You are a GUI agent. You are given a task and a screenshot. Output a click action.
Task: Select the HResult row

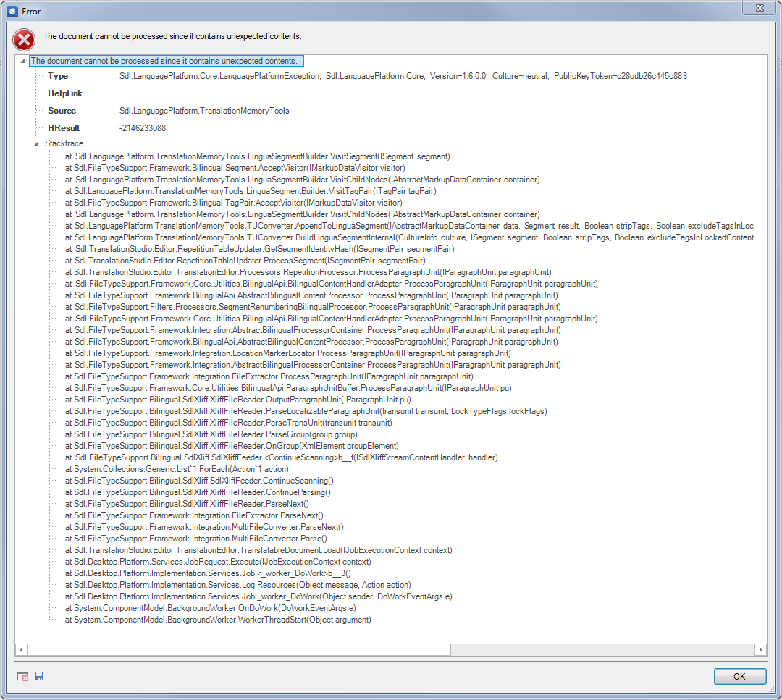64,128
